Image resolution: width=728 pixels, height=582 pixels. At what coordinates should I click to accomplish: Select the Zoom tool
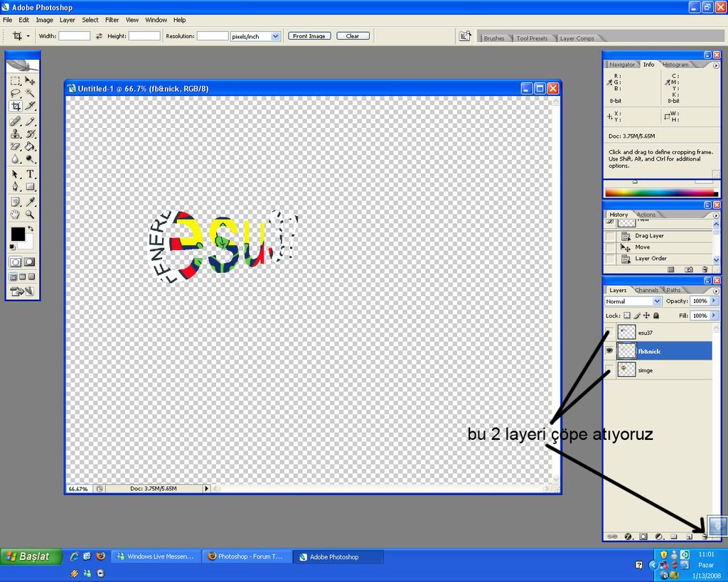[30, 215]
